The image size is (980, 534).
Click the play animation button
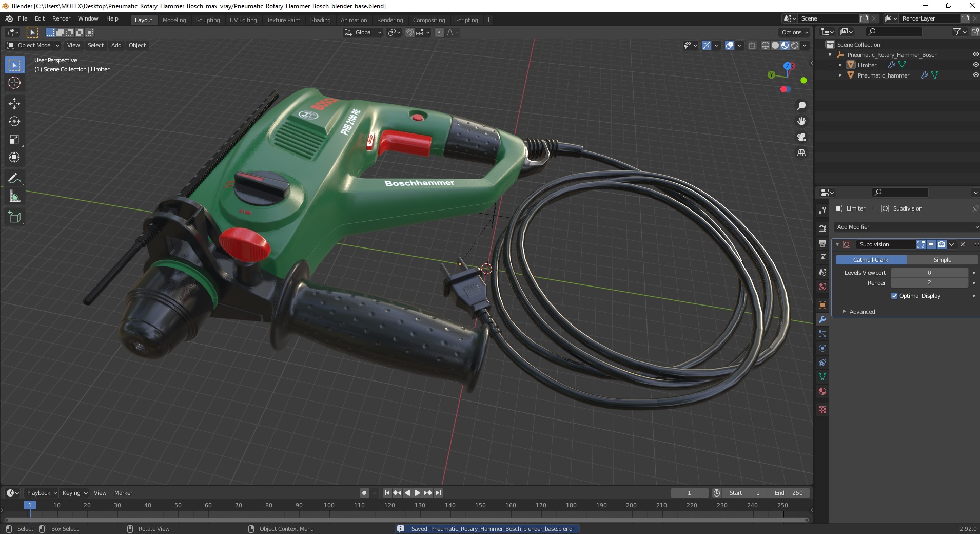click(418, 493)
